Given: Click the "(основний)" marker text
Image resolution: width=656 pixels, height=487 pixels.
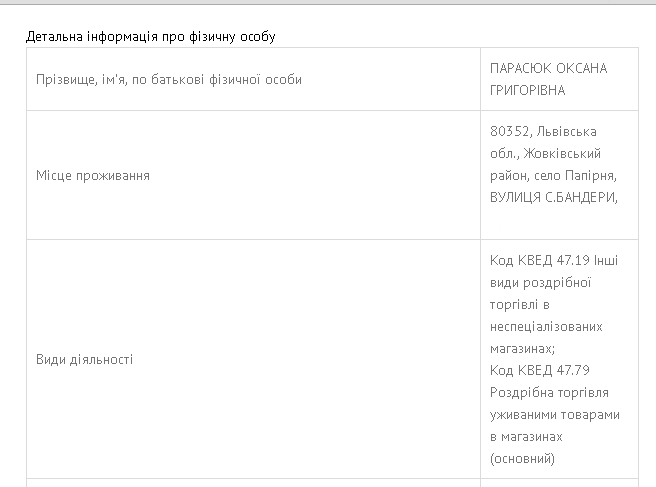Looking at the screenshot, I should tap(522, 459).
